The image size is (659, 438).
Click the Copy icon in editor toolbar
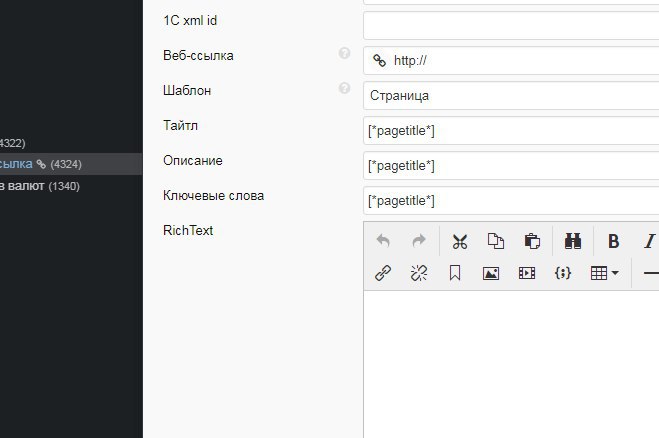pyautogui.click(x=496, y=241)
